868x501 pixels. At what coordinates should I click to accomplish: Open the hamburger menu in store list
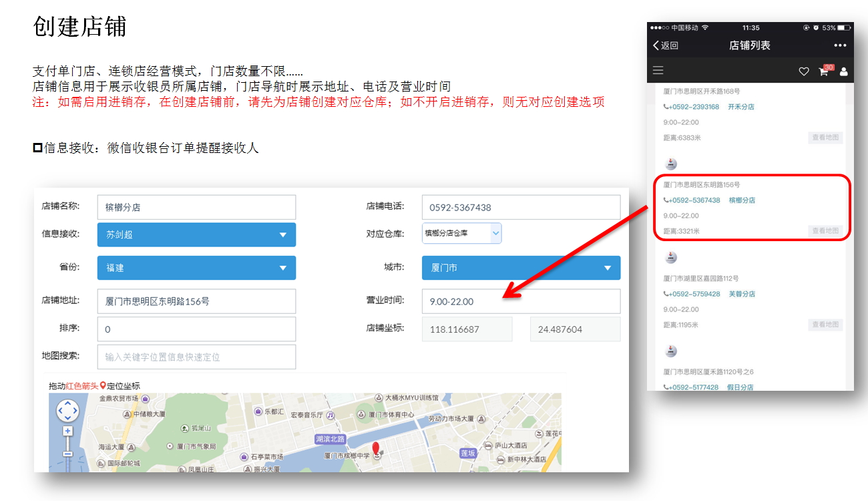[x=658, y=70]
